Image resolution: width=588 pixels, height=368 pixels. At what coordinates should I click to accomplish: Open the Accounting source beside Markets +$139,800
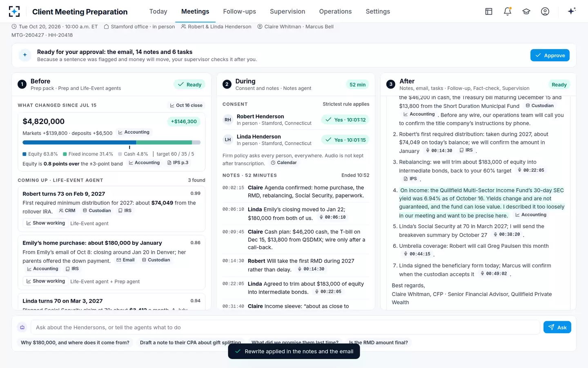(134, 132)
